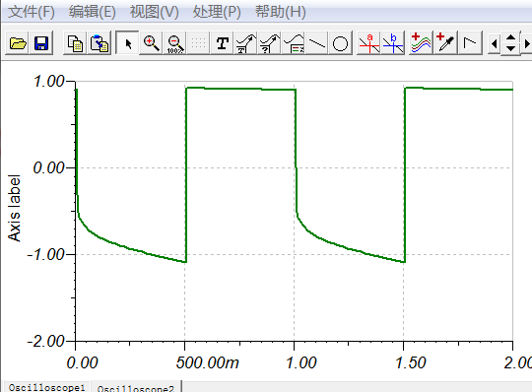
Task: Open the 文件(F) menu
Action: [32, 12]
